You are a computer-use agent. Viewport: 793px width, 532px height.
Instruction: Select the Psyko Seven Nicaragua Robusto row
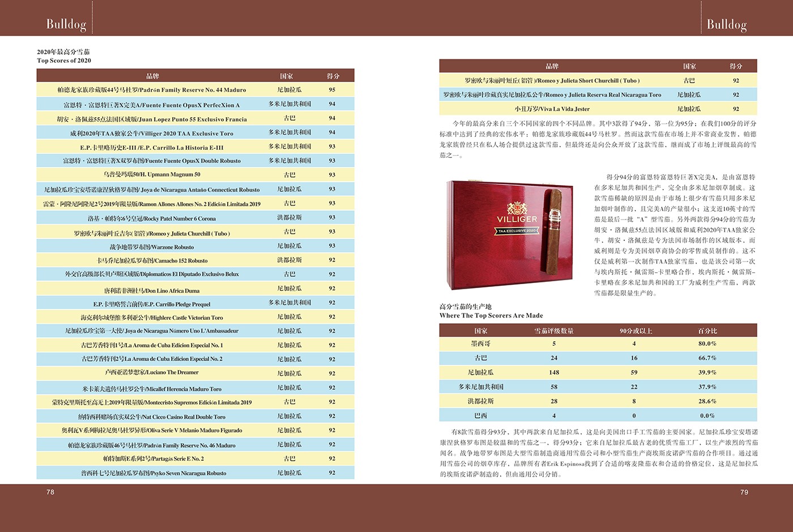[195, 473]
